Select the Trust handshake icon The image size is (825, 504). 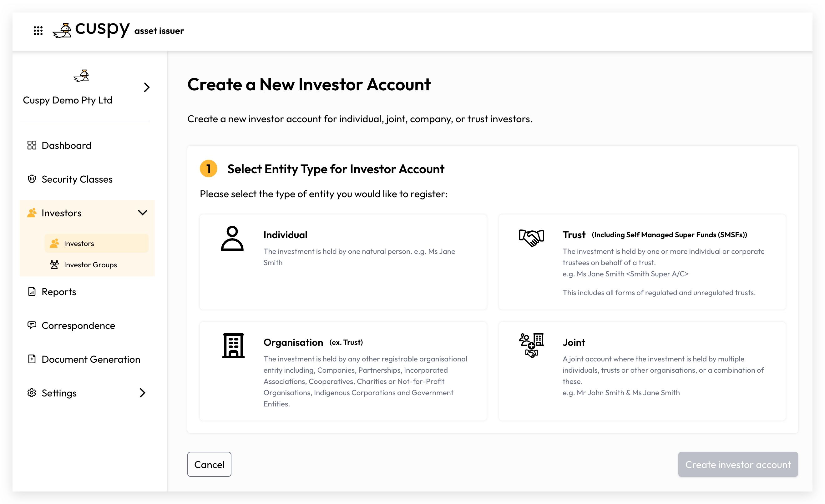click(x=531, y=238)
